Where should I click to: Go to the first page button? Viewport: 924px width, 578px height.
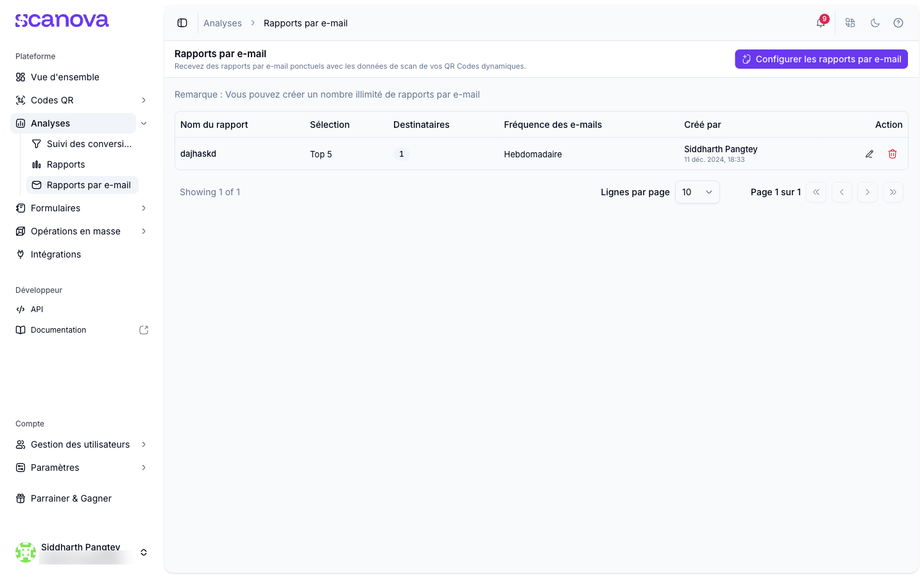[816, 192]
